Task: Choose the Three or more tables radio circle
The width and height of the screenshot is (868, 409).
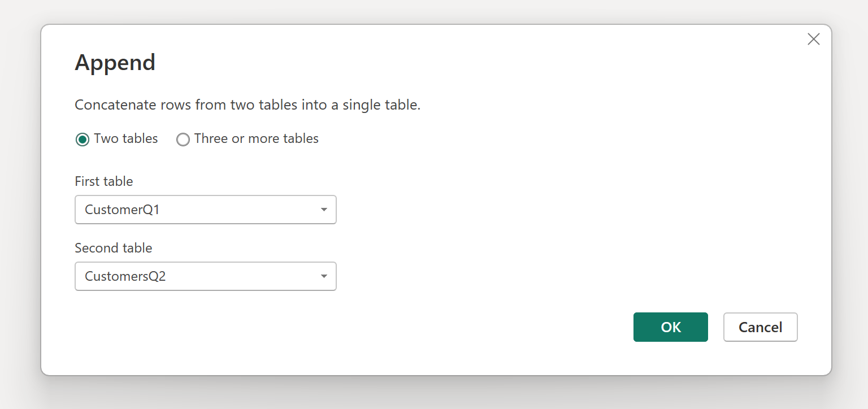Action: [x=183, y=140]
